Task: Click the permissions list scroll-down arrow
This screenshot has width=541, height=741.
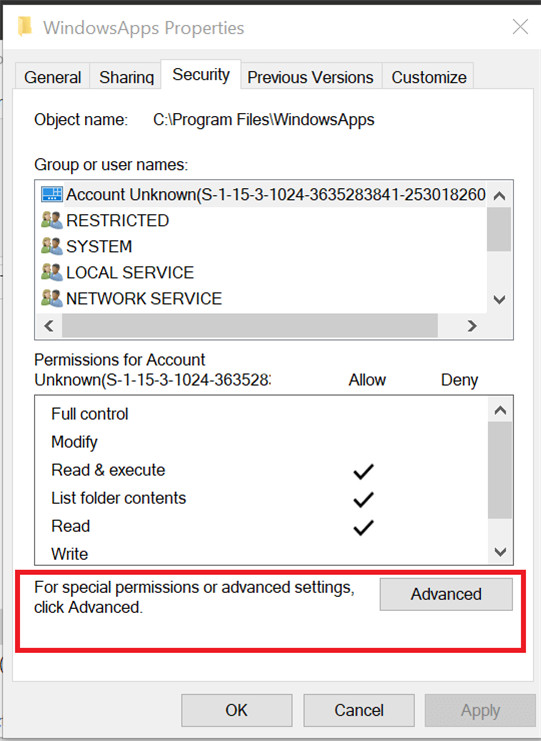Action: point(500,551)
